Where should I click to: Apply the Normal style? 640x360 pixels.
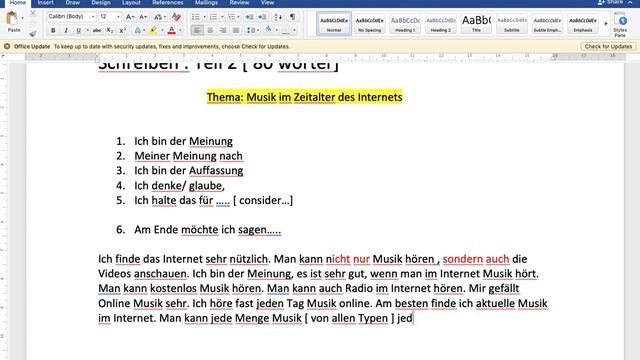pyautogui.click(x=334, y=23)
